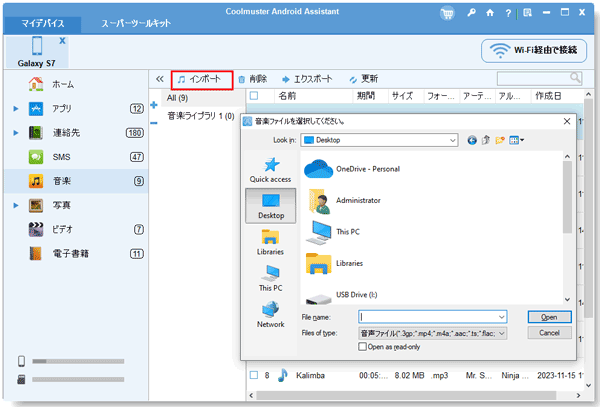Switch to スーパーツールキット tab
Image resolution: width=600 pixels, height=407 pixels.
(x=136, y=24)
